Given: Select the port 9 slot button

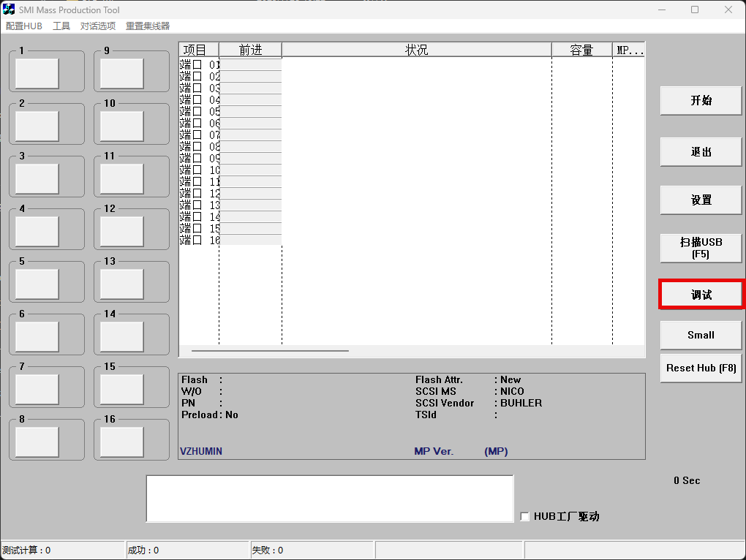Looking at the screenshot, I should [121, 74].
